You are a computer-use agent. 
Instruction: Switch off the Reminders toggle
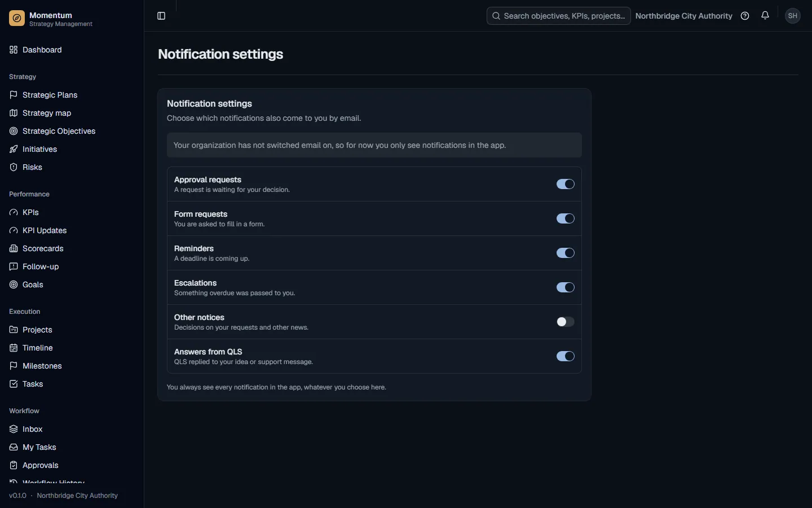566,253
